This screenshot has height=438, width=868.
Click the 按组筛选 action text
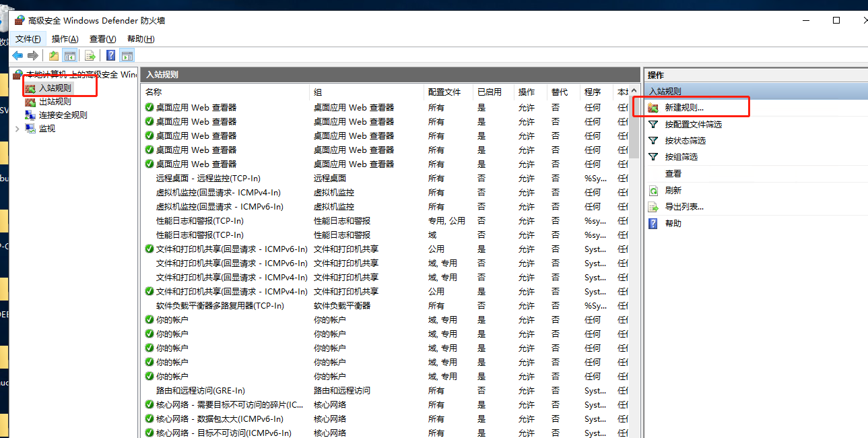681,157
